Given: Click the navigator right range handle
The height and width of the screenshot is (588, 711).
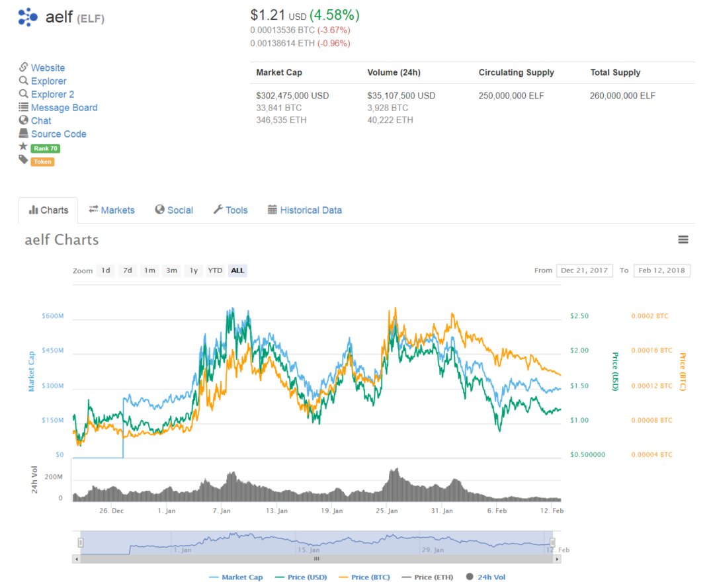Looking at the screenshot, I should [552, 542].
